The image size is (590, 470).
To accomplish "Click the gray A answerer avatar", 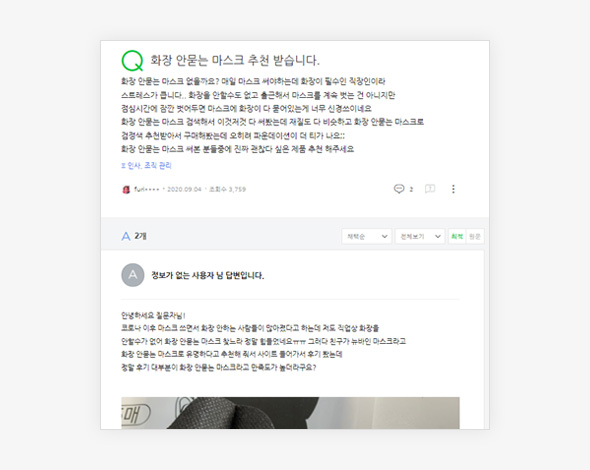I will (x=132, y=275).
